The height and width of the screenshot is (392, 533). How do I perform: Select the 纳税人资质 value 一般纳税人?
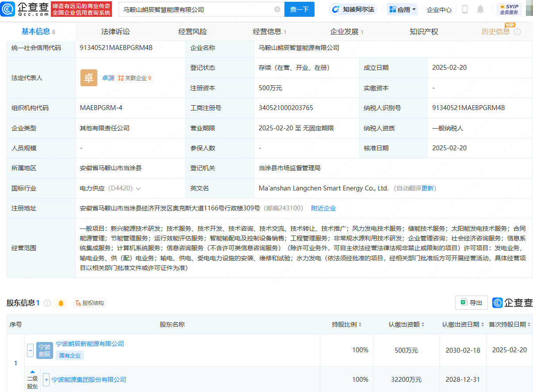448,128
